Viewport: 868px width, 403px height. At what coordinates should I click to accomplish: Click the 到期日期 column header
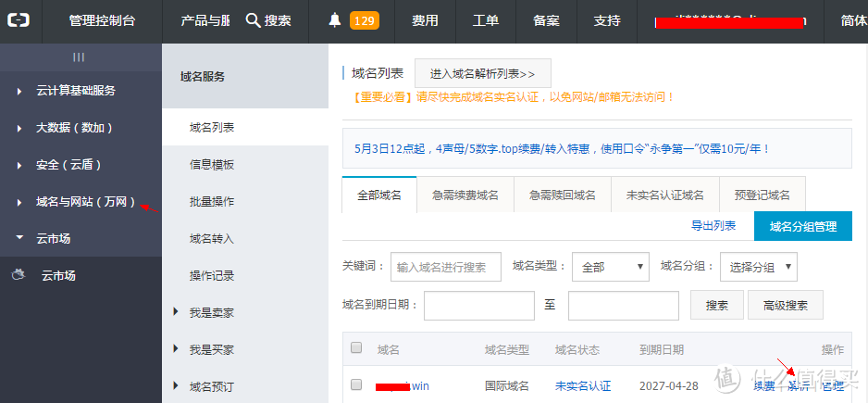pos(662,350)
